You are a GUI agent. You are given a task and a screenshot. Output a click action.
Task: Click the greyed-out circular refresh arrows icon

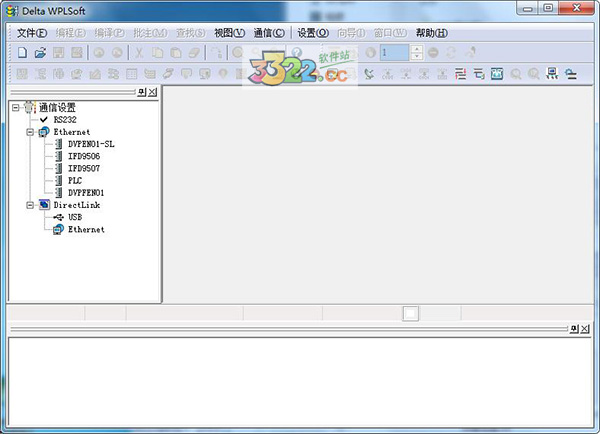click(451, 52)
